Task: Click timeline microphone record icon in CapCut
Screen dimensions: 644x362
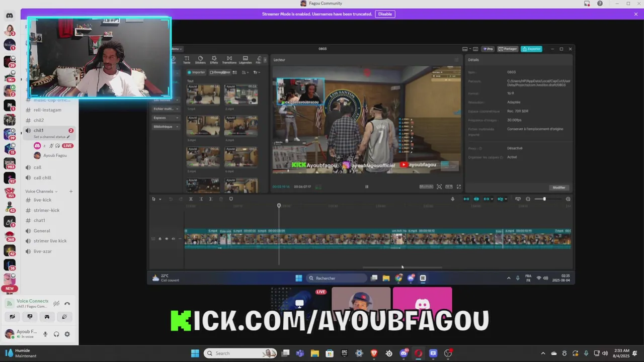Action: (x=452, y=199)
